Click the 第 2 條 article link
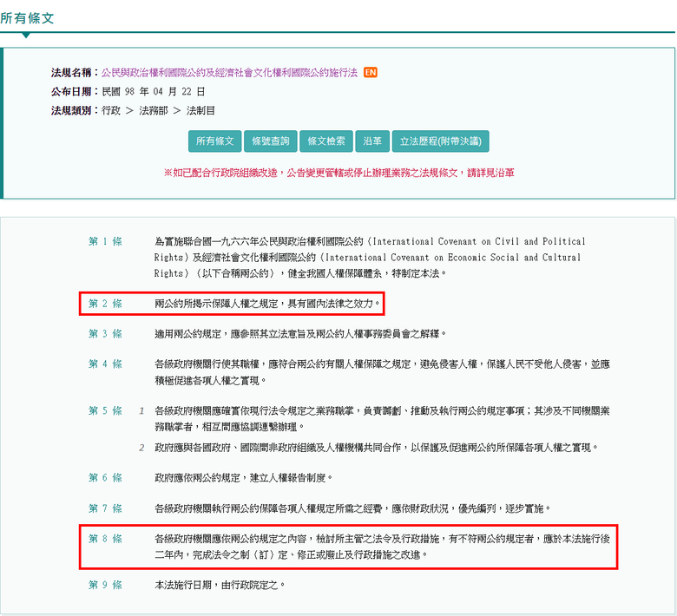 105,304
